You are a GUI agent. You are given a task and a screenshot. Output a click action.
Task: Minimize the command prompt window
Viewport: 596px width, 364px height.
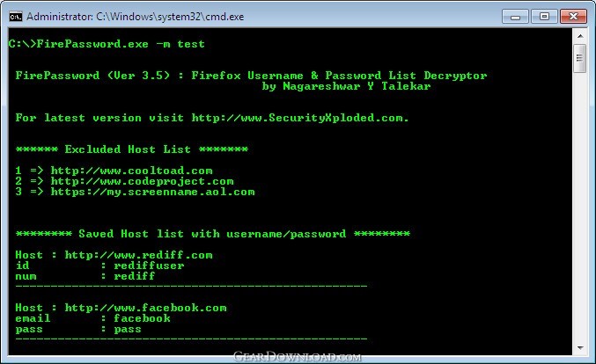[515, 17]
